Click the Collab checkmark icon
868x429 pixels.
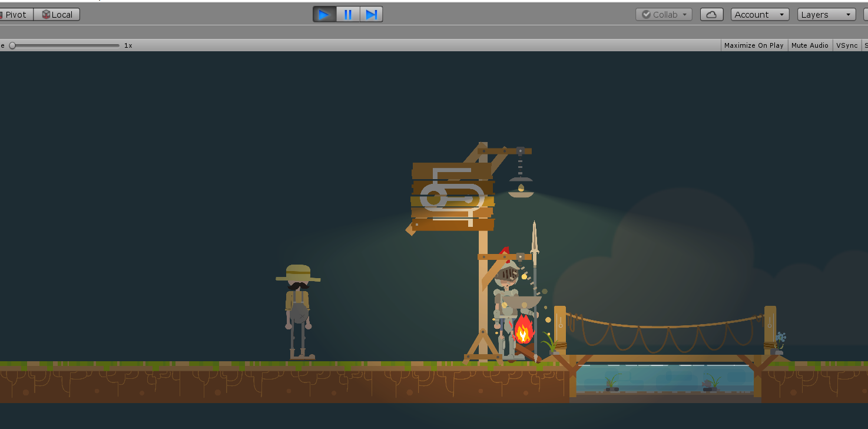click(x=647, y=14)
